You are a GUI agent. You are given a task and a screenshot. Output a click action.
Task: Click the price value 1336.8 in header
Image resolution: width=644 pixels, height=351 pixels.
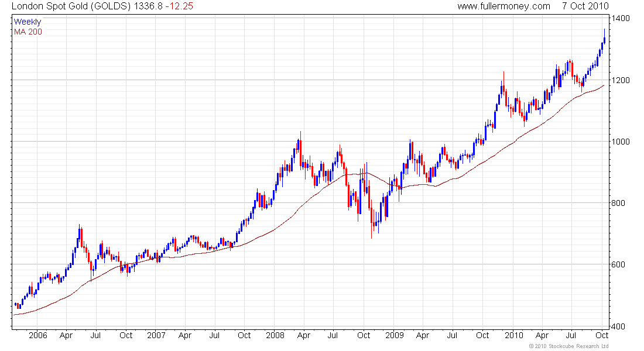[148, 6]
